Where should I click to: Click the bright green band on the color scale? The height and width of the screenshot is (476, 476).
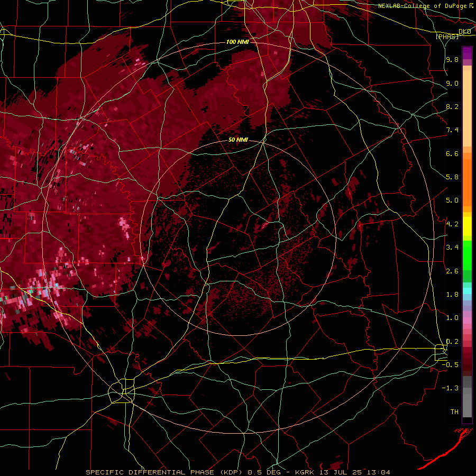[467, 256]
